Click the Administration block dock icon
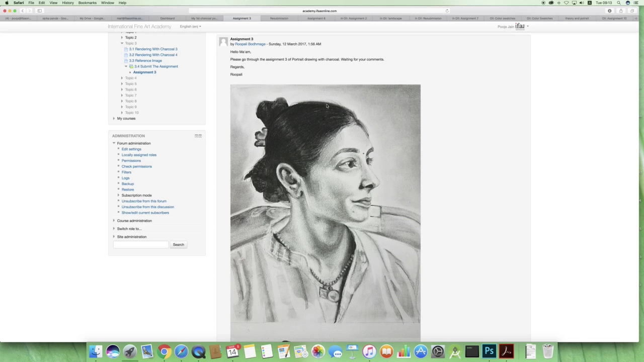The height and width of the screenshot is (362, 644). click(200, 136)
